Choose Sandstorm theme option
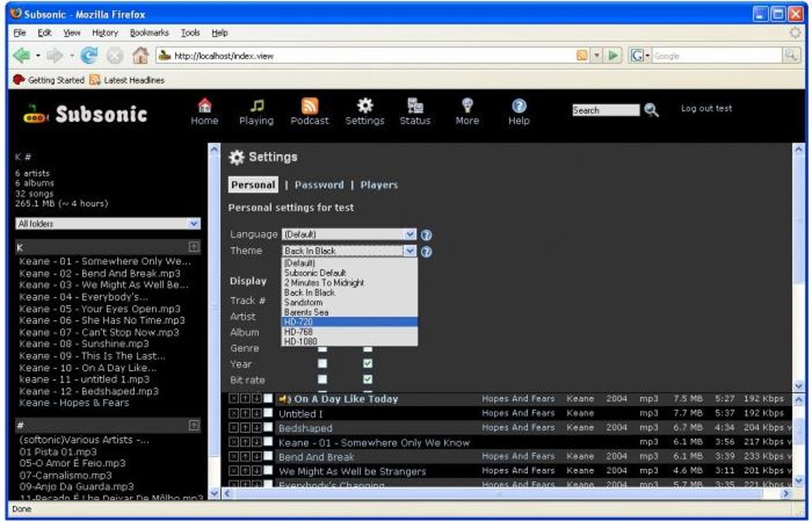The image size is (812, 521). [349, 302]
